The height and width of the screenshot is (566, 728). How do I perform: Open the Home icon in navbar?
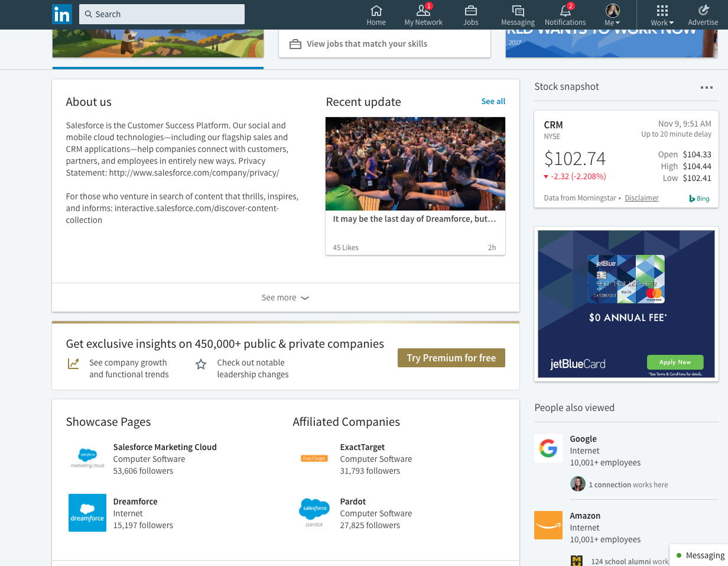tap(376, 11)
